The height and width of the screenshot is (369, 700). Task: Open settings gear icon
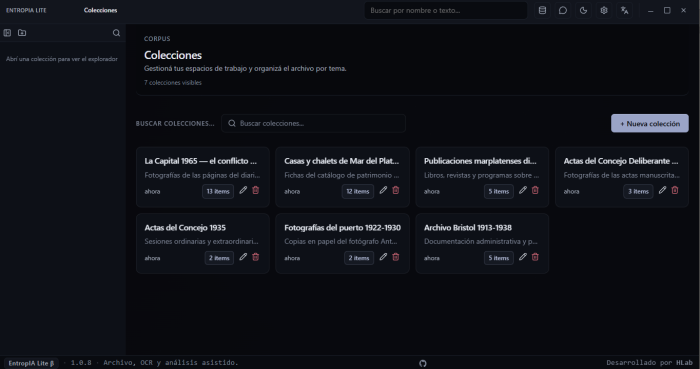[604, 10]
